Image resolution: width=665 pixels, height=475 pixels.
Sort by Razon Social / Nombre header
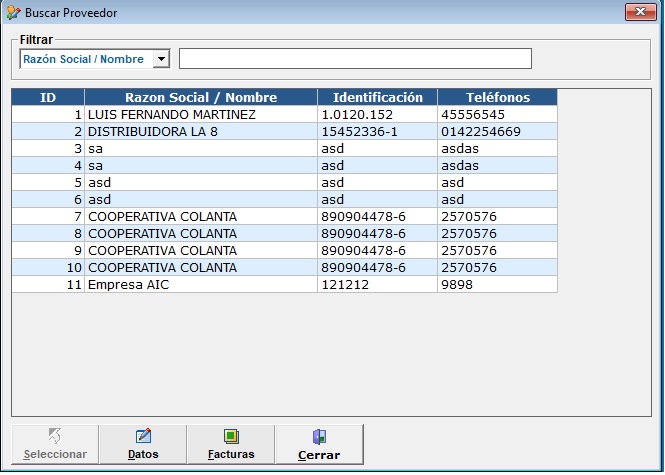pos(201,98)
